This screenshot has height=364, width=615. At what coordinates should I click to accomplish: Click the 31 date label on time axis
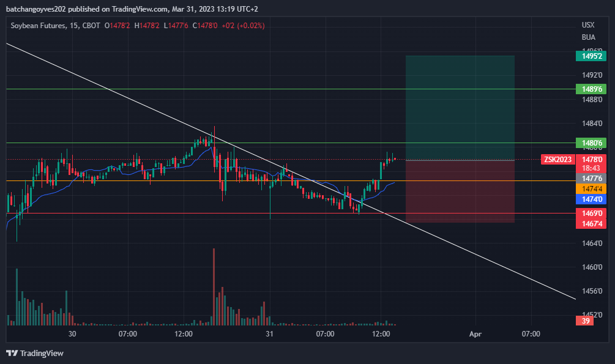pos(269,334)
